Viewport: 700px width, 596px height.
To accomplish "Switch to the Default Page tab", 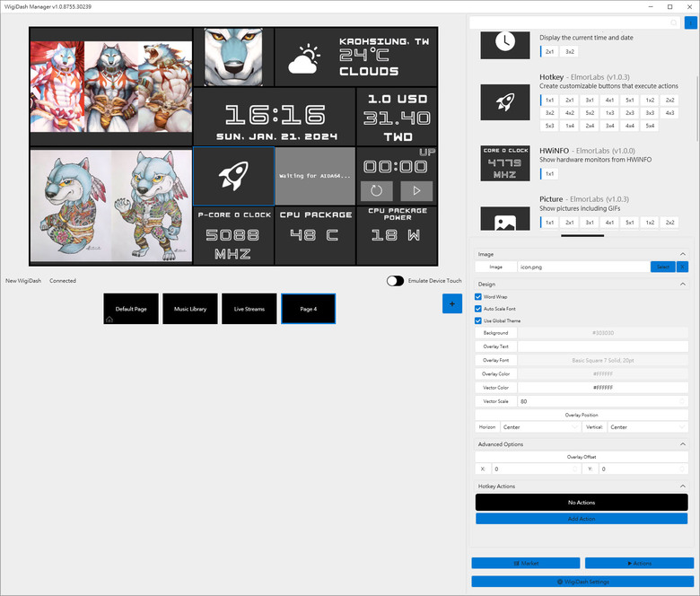I will 131,309.
